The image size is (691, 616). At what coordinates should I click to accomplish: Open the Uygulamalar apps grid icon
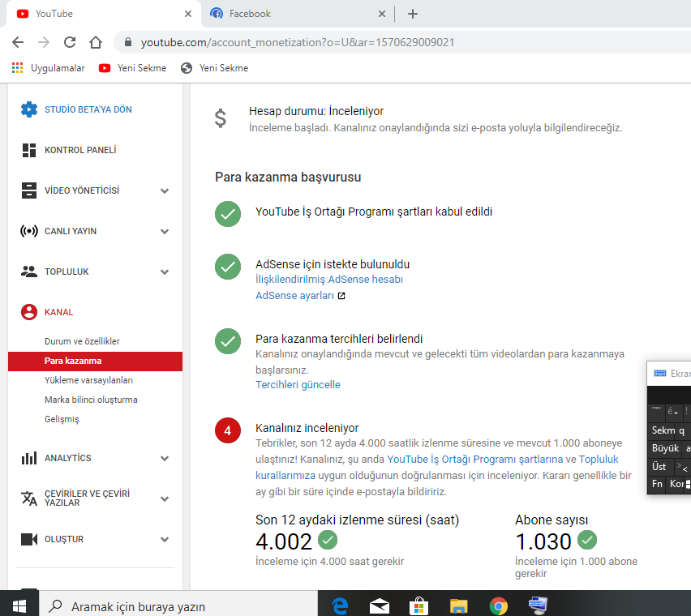pos(18,68)
